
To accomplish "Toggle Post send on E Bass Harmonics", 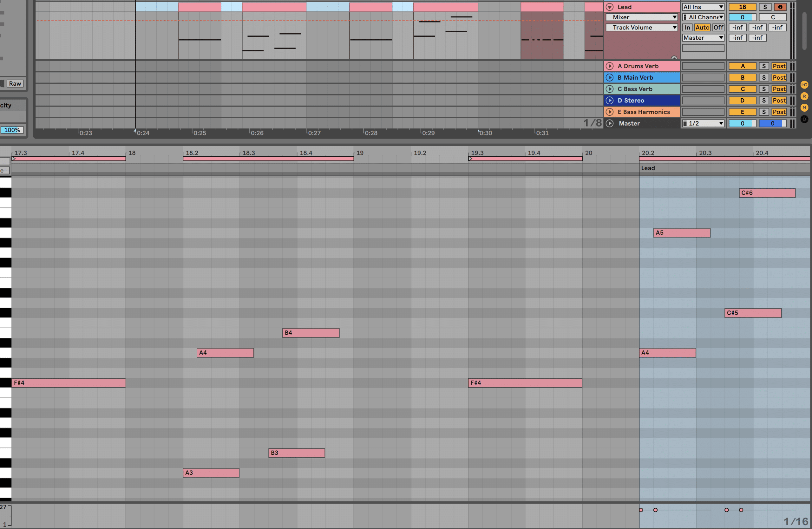I will [779, 112].
